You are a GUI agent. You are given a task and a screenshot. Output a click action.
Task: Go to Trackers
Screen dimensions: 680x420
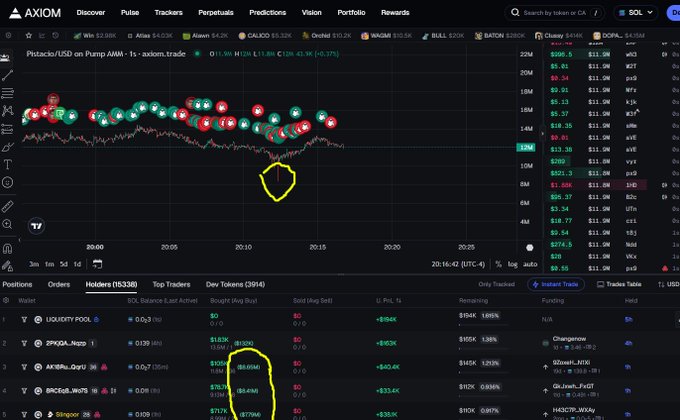click(x=168, y=13)
